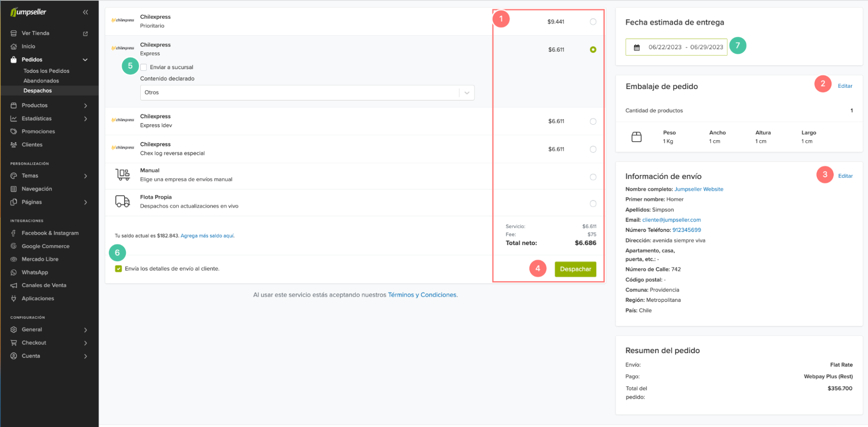The width and height of the screenshot is (868, 427).
Task: Select the Flota Propia shipping radio button
Action: [593, 204]
